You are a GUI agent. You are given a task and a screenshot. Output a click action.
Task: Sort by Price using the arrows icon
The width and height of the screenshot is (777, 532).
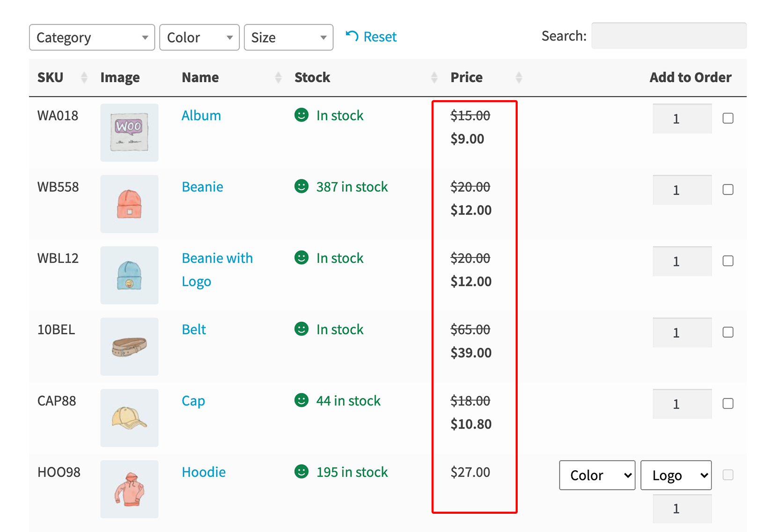(x=519, y=77)
